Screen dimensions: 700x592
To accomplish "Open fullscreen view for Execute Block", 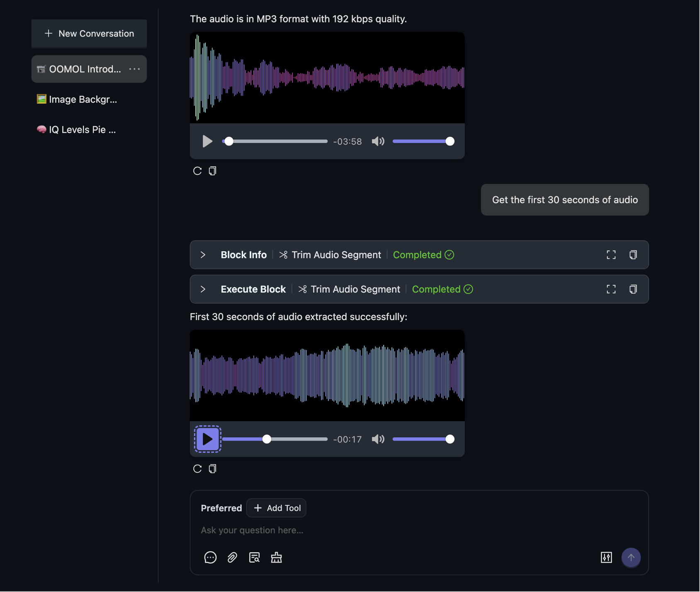I will tap(611, 289).
